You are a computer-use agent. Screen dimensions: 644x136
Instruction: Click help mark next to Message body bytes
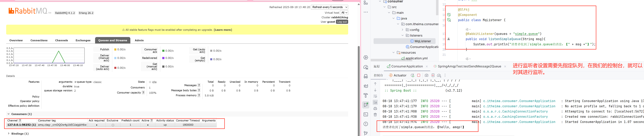tap(199, 90)
